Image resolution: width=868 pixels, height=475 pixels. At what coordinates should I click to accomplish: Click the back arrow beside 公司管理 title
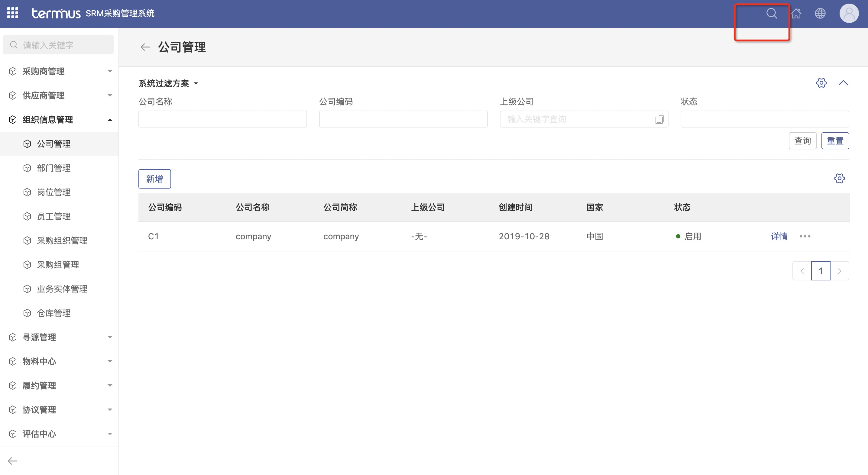(145, 47)
